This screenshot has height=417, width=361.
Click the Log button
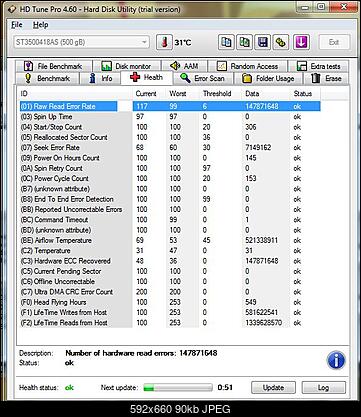point(323,388)
